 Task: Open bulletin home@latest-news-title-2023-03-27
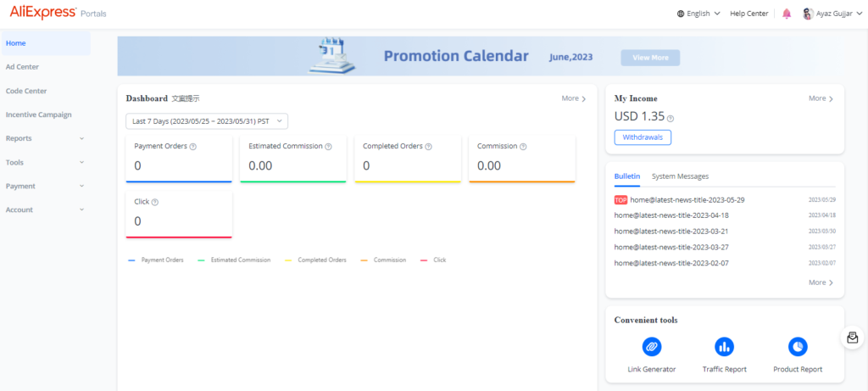coord(671,247)
